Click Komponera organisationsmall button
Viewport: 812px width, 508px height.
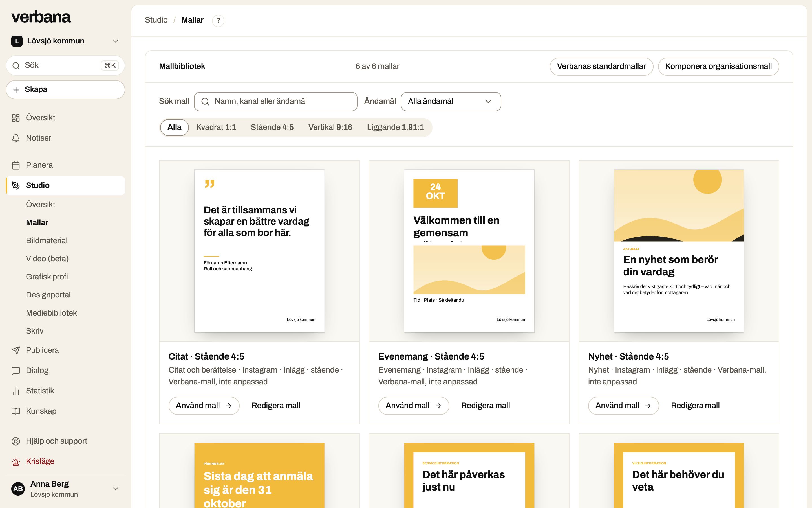click(718, 67)
